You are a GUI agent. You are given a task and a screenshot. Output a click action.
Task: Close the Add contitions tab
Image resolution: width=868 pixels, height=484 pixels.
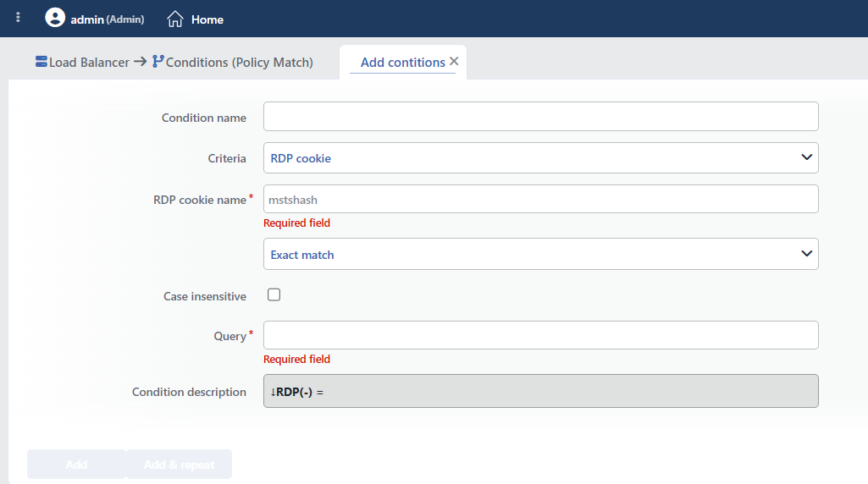tap(454, 62)
